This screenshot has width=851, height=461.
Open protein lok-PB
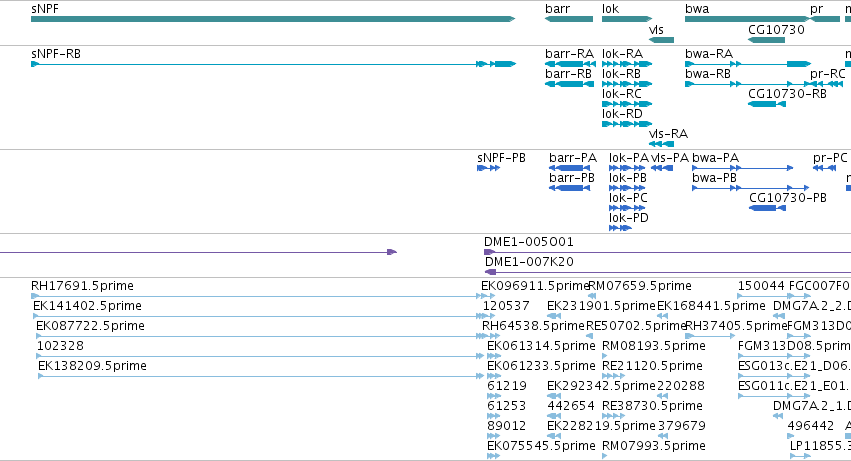pos(628,178)
